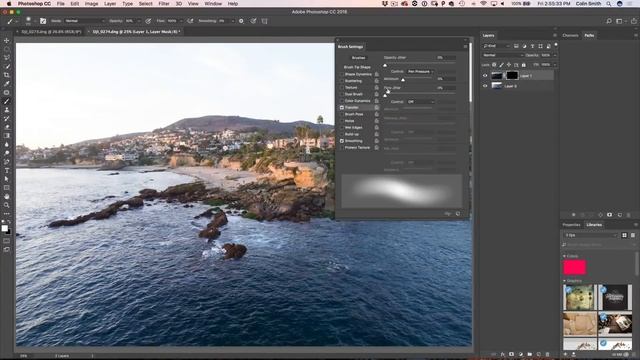This screenshot has width=640, height=360.
Task: Select the Horizontal Type tool
Action: click(7, 170)
